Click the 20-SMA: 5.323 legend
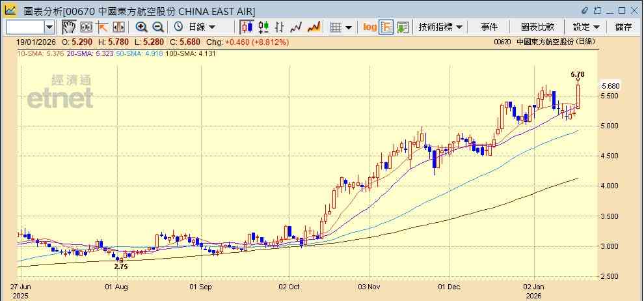This screenshot has height=301, width=644. 90,53
